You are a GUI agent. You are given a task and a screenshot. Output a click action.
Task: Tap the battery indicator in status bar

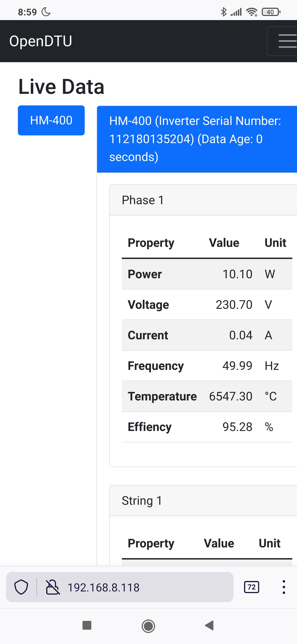[x=271, y=12]
